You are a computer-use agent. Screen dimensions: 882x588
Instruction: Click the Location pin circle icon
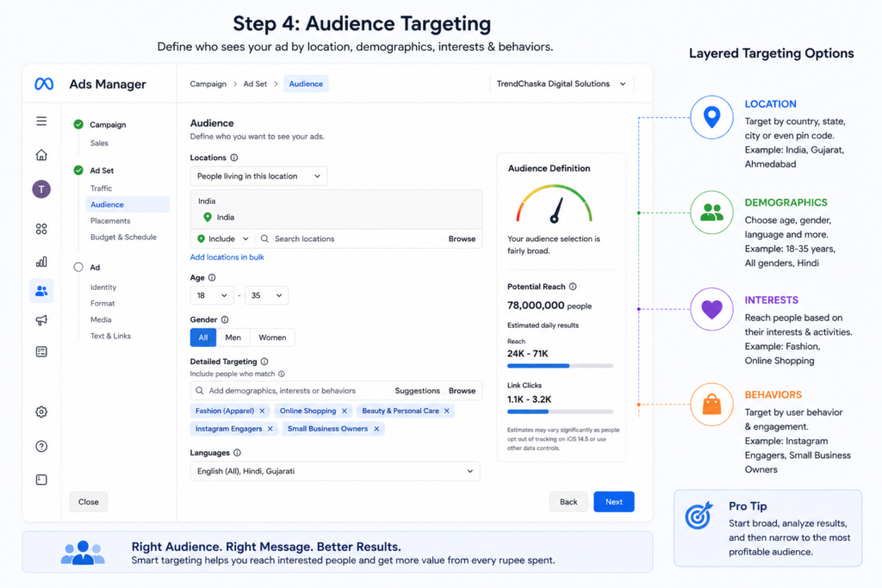point(712,117)
